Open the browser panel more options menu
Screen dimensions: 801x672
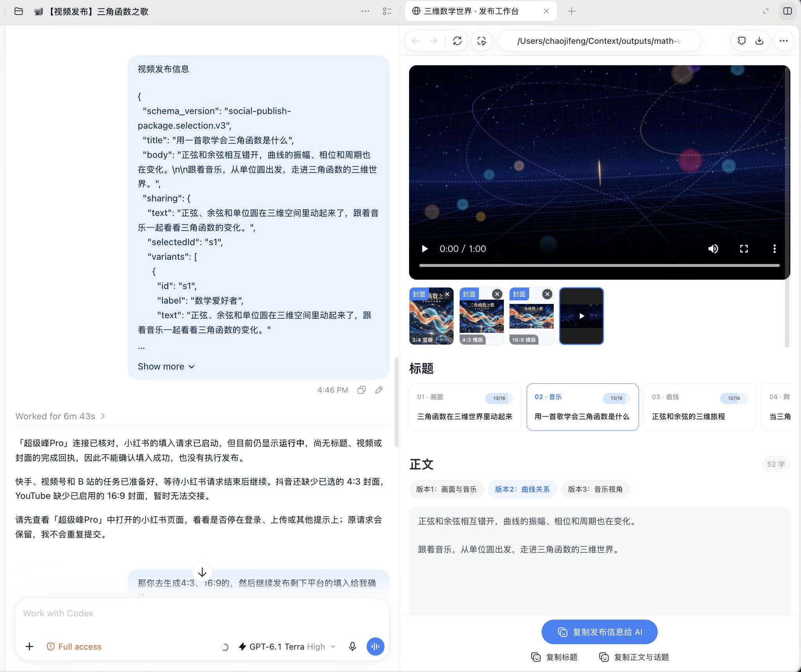[x=783, y=41]
